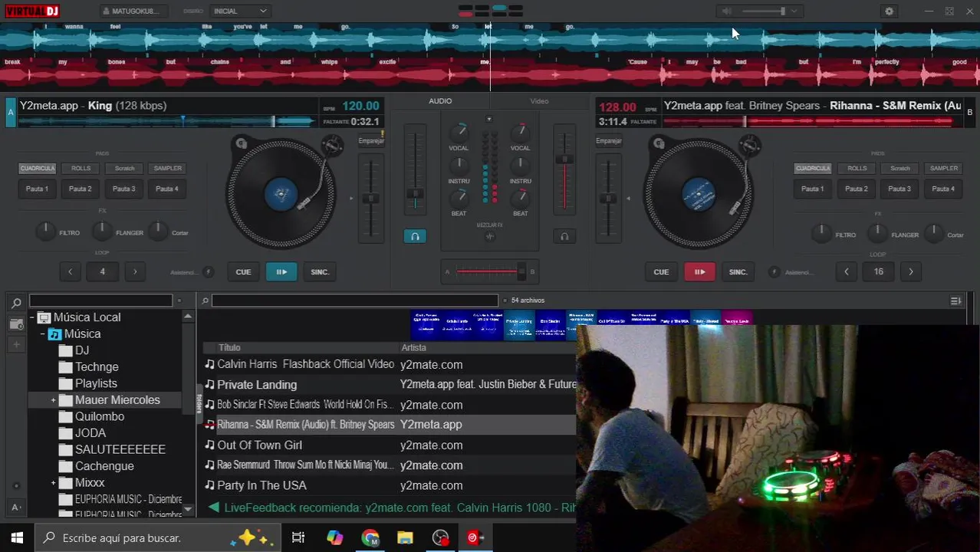Screen dimensions: 980x552
Task: Click into the file search input field
Action: click(354, 301)
